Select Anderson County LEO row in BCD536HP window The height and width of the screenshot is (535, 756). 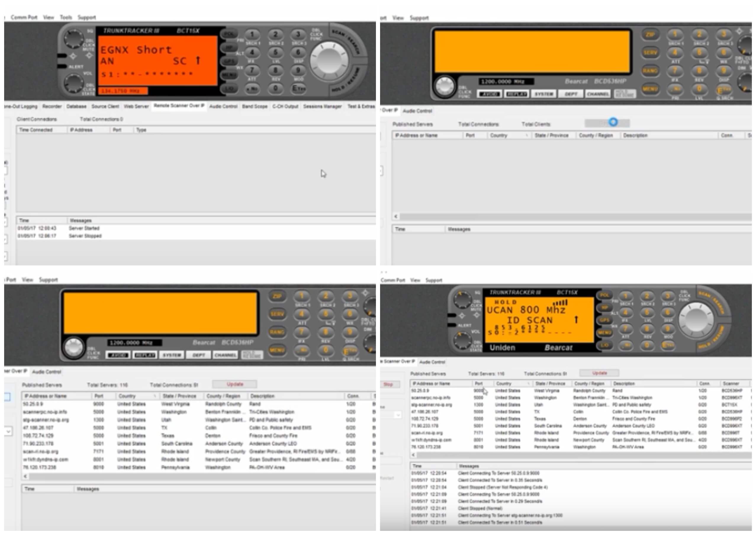[x=199, y=444]
